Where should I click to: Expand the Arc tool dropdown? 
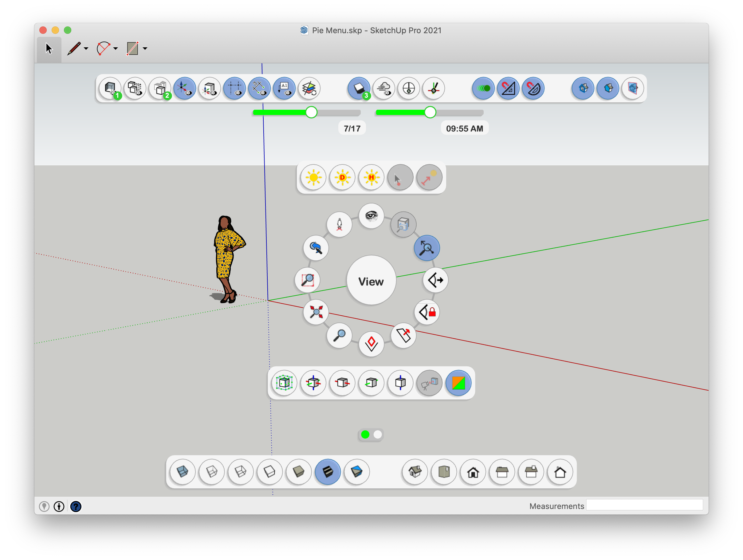pos(116,49)
